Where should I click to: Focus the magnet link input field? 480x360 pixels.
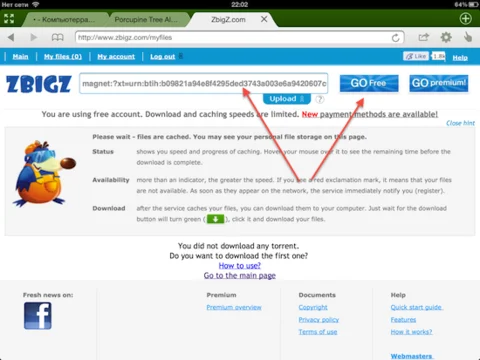click(x=204, y=83)
